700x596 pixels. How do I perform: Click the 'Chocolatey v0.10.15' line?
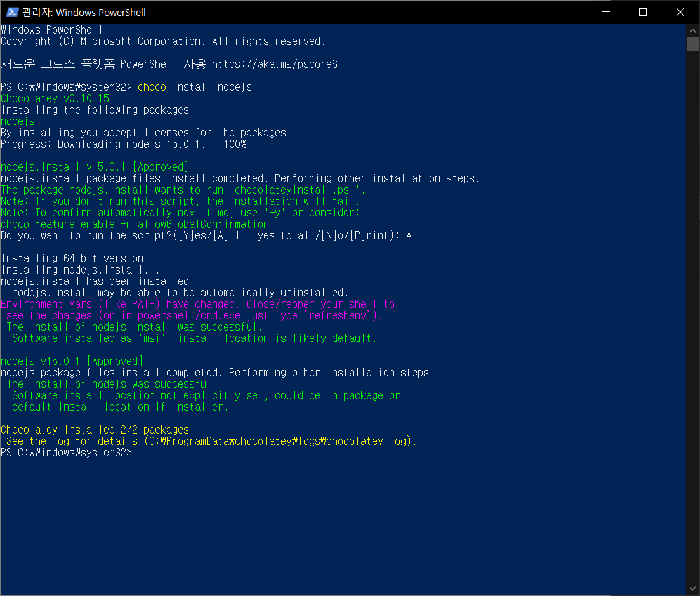(55, 98)
